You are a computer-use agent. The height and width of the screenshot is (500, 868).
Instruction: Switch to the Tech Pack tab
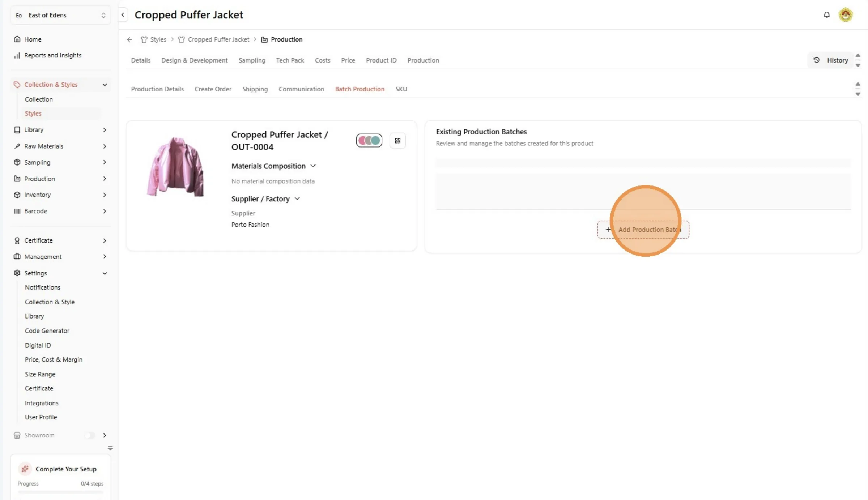pos(290,60)
